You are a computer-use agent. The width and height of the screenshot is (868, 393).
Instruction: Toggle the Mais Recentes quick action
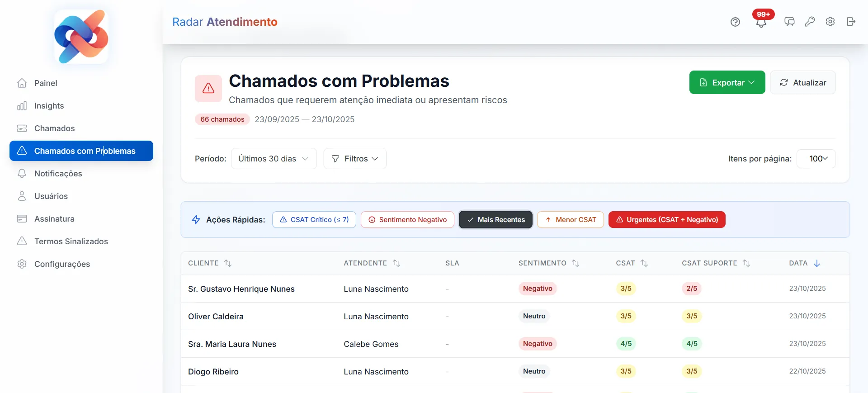tap(495, 220)
